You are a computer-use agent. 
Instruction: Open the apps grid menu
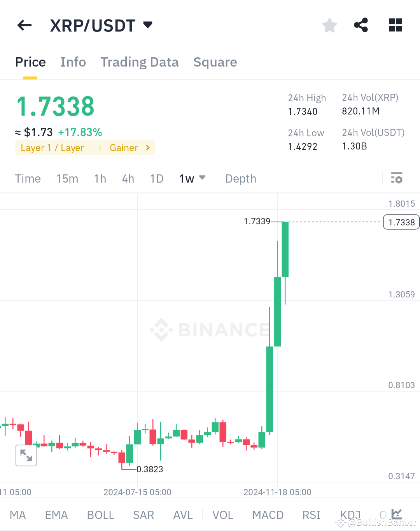coord(395,25)
